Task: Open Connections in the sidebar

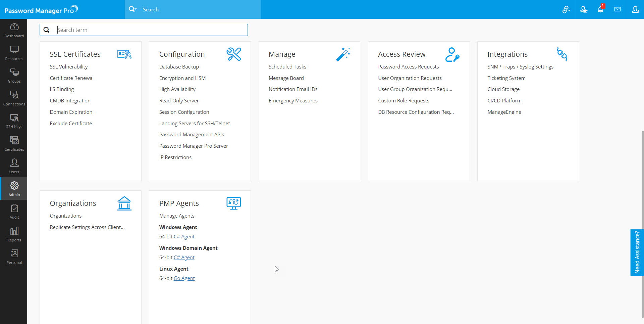Action: click(x=14, y=98)
